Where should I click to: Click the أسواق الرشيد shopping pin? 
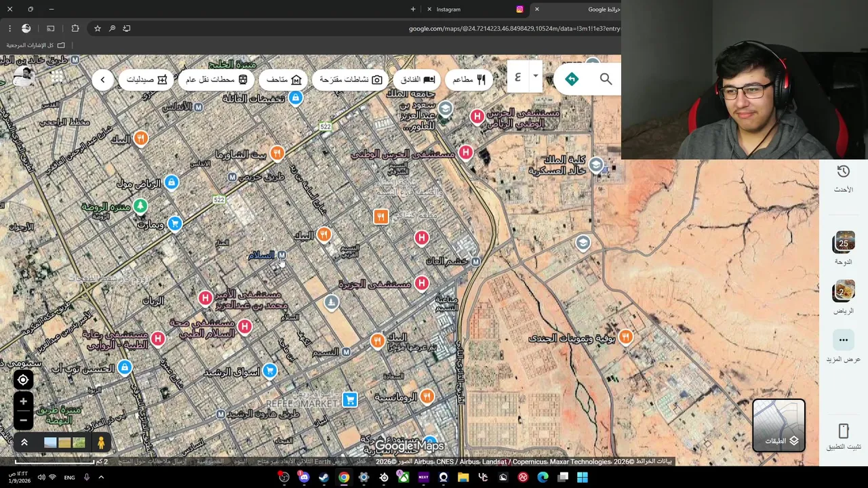[270, 370]
